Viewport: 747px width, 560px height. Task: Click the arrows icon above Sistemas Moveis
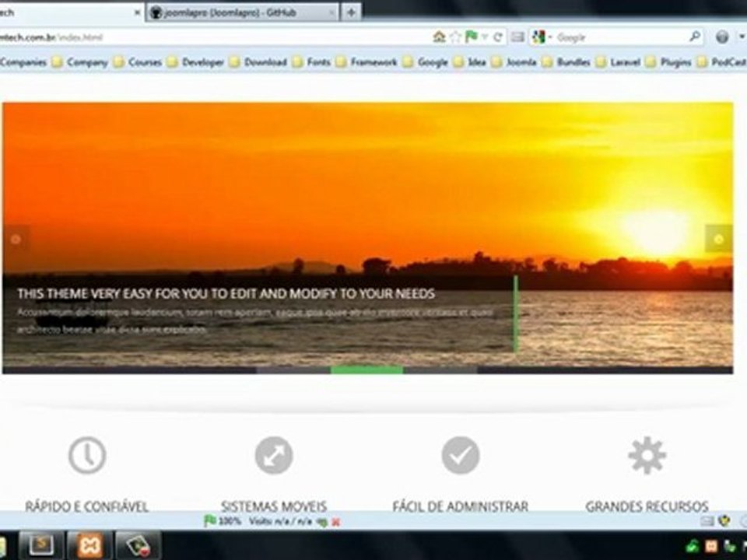coord(273,455)
